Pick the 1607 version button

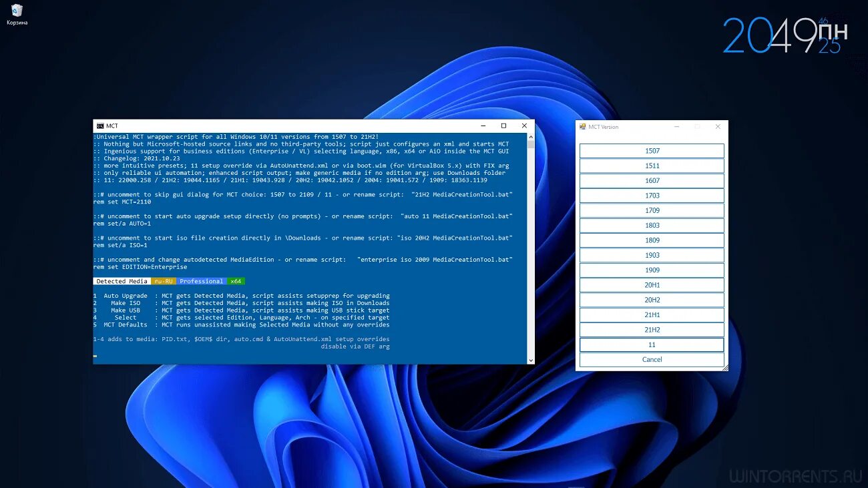(x=652, y=181)
